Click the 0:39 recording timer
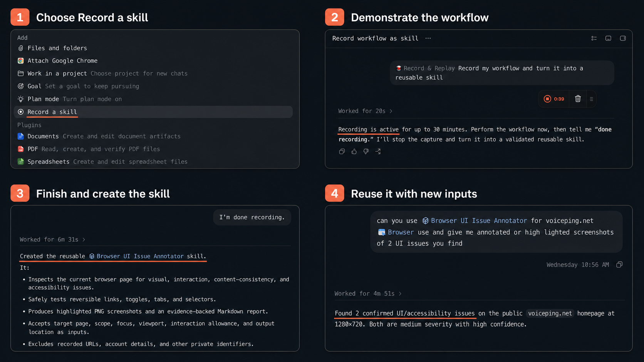Viewport: 644px width, 362px height. tap(559, 99)
